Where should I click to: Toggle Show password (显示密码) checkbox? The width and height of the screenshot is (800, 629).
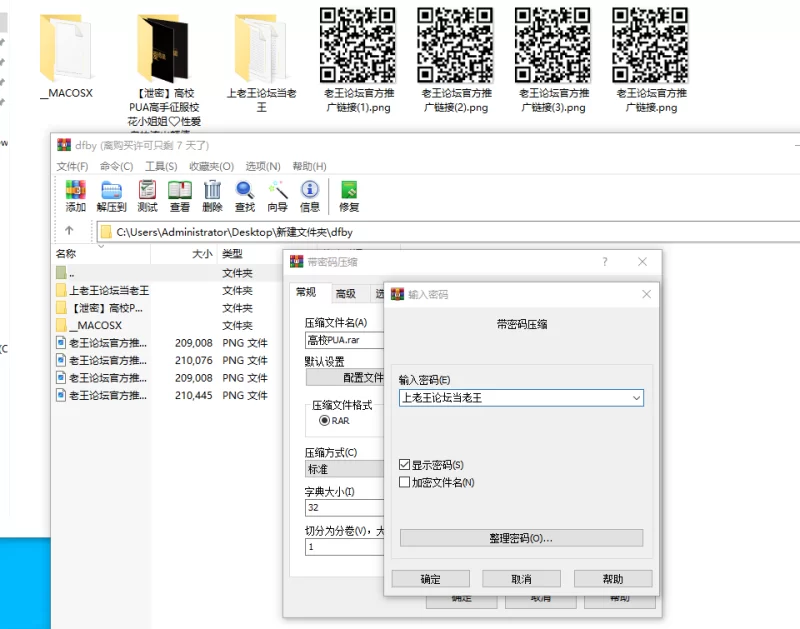coord(404,465)
